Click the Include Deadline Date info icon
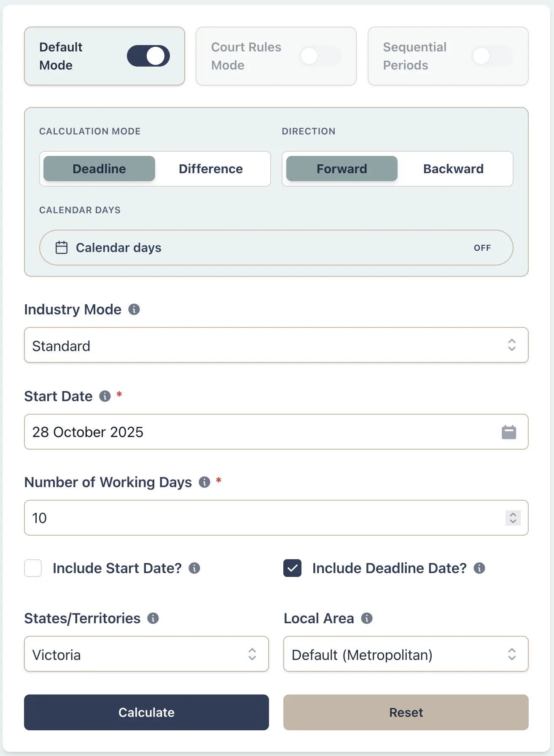The width and height of the screenshot is (554, 756). pyautogui.click(x=479, y=568)
